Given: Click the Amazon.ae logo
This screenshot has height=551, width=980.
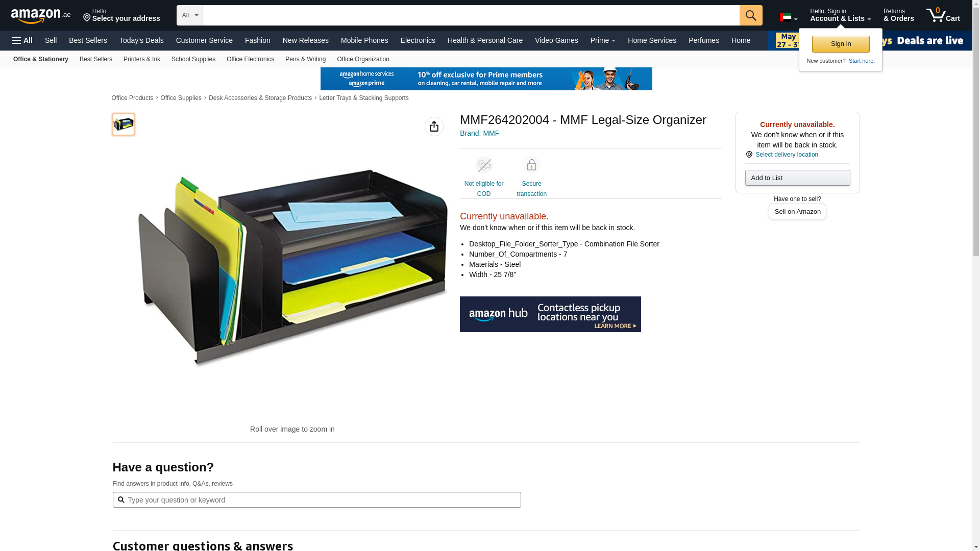Looking at the screenshot, I should (x=41, y=15).
